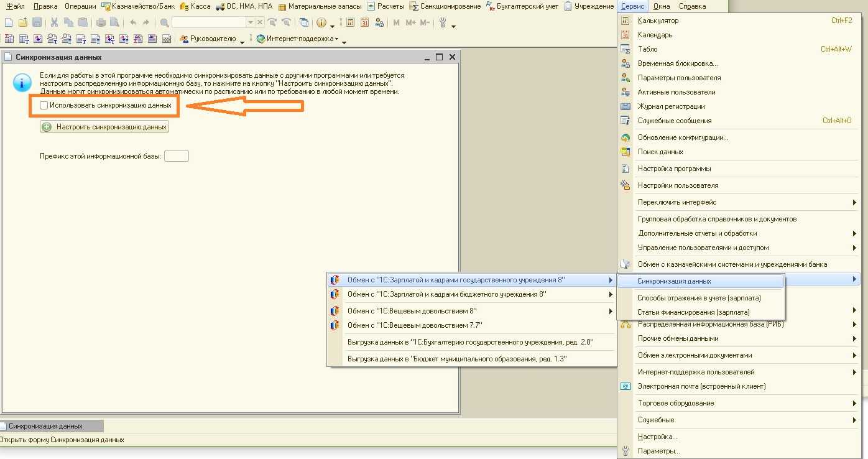Click the Undo arrow toolbar icon

133,22
